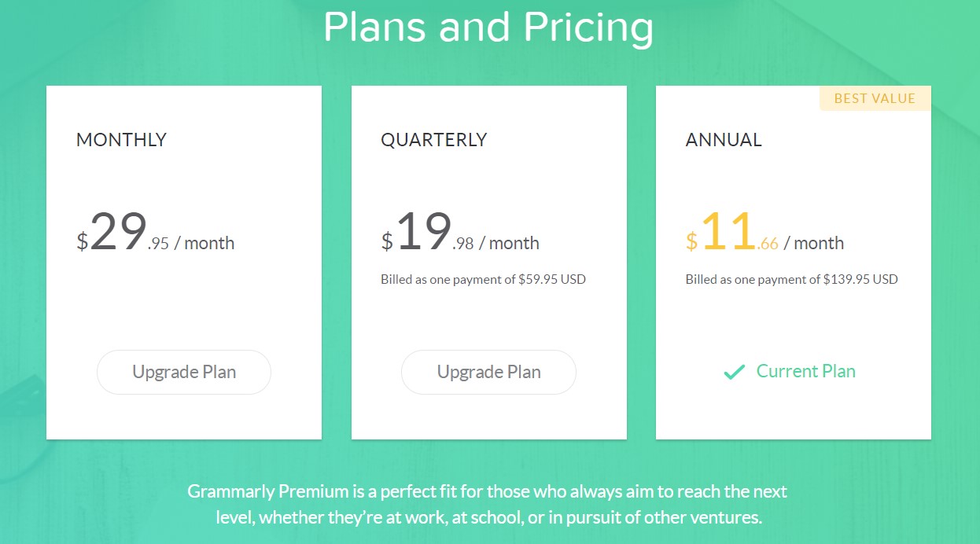The image size is (980, 544).
Task: Click the yellow 11 price number
Action: click(x=728, y=233)
